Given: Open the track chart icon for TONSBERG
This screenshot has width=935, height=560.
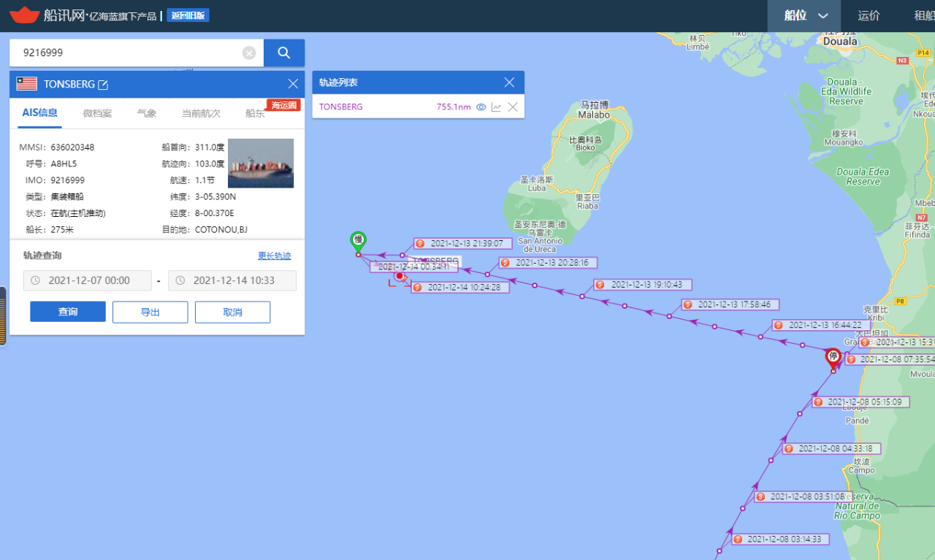Looking at the screenshot, I should [497, 107].
